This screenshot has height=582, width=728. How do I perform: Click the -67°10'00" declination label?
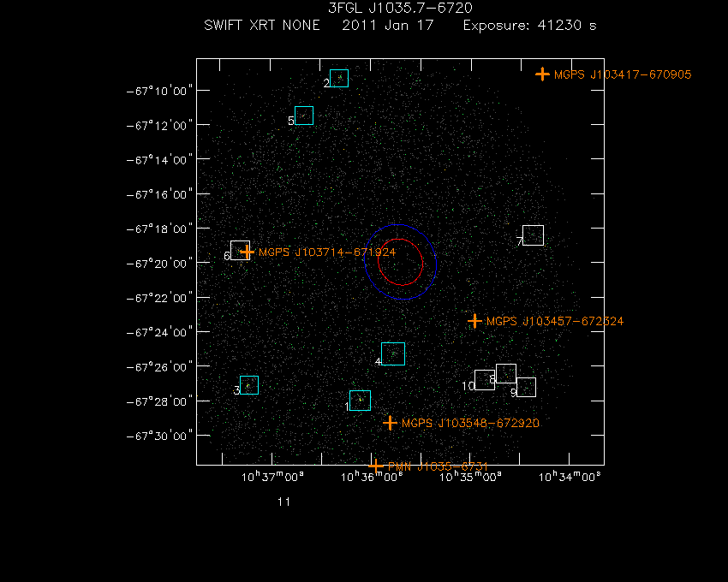point(159,91)
